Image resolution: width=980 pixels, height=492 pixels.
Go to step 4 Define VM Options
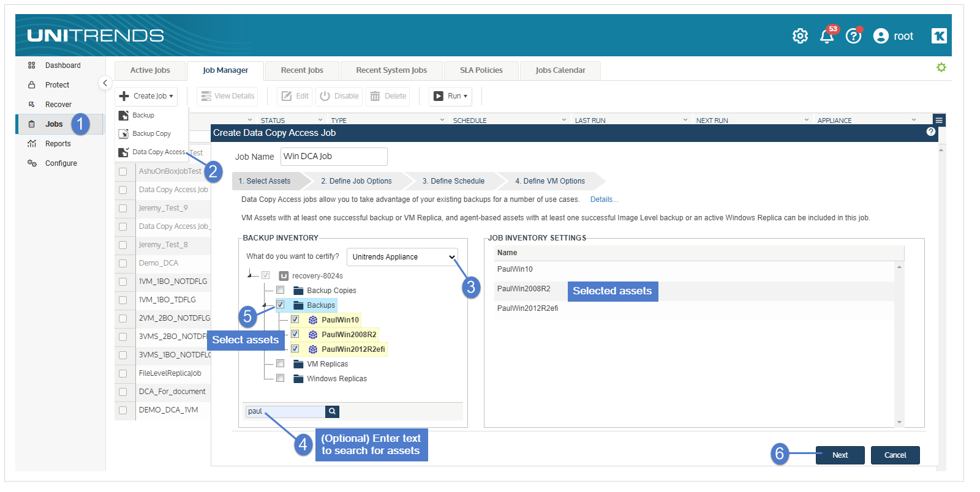pos(550,181)
